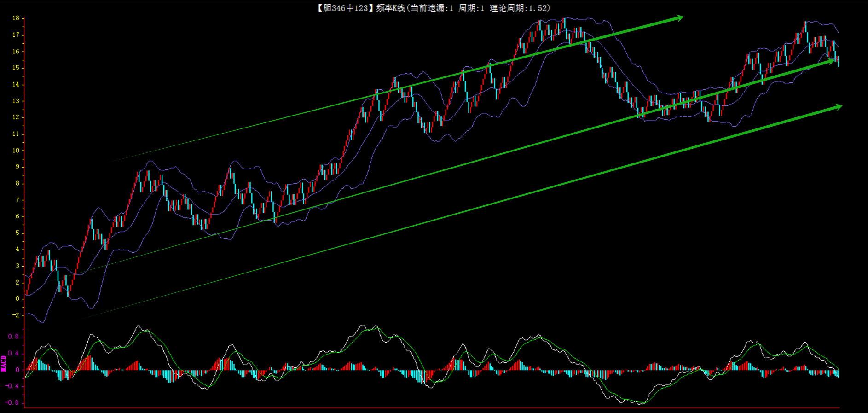Click price axis label 12

coord(16,117)
